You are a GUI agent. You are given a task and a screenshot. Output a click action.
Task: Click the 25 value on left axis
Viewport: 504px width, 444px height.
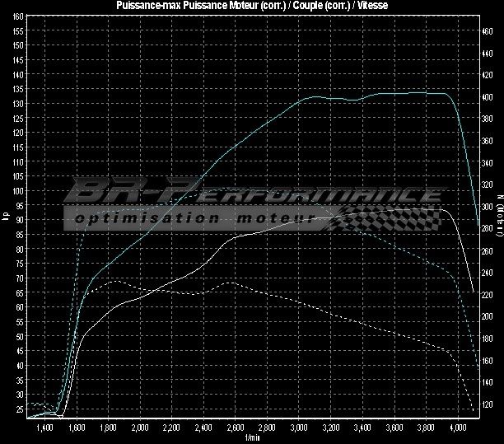click(x=19, y=409)
